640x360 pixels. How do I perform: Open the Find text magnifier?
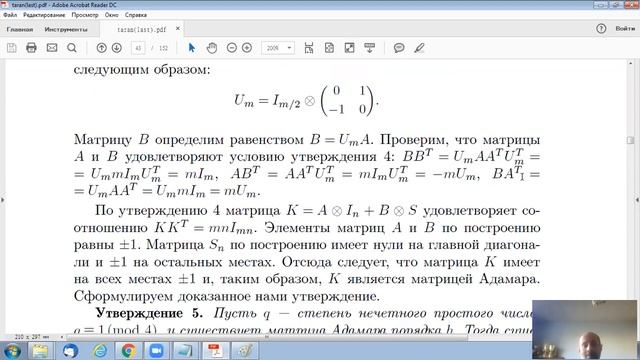[x=72, y=48]
